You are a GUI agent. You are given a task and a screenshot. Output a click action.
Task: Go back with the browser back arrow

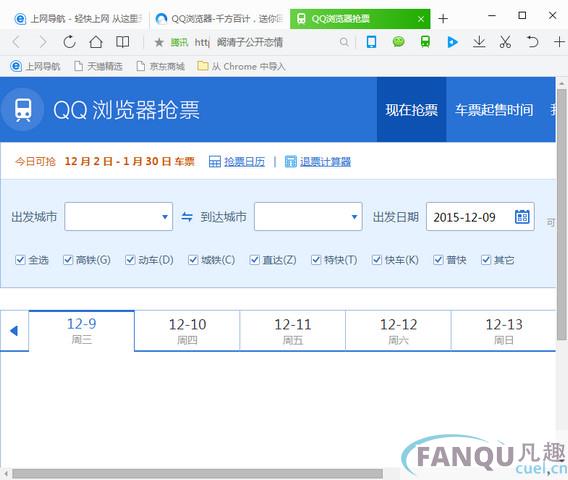(x=16, y=42)
